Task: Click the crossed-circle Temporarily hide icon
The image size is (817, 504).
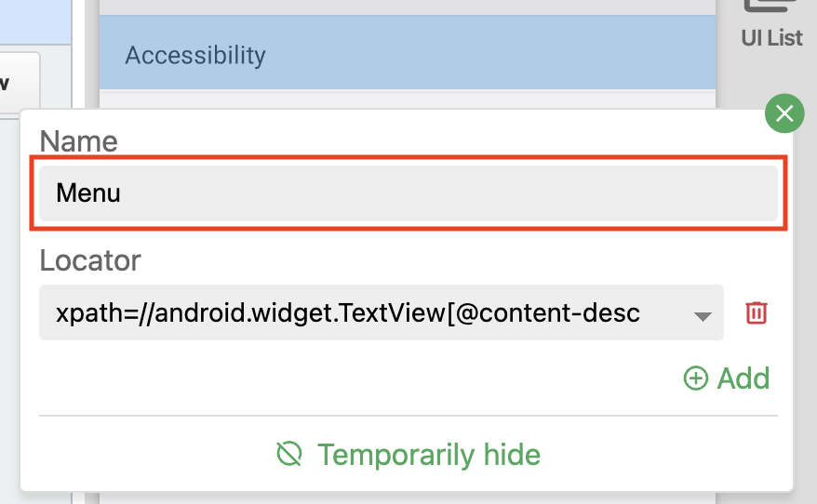Action: pyautogui.click(x=289, y=454)
